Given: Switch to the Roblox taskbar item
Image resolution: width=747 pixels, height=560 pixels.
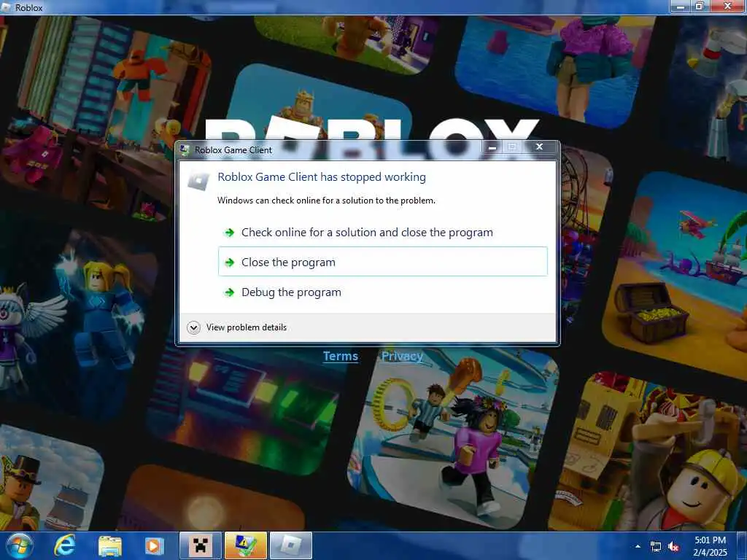Looking at the screenshot, I should 290,545.
